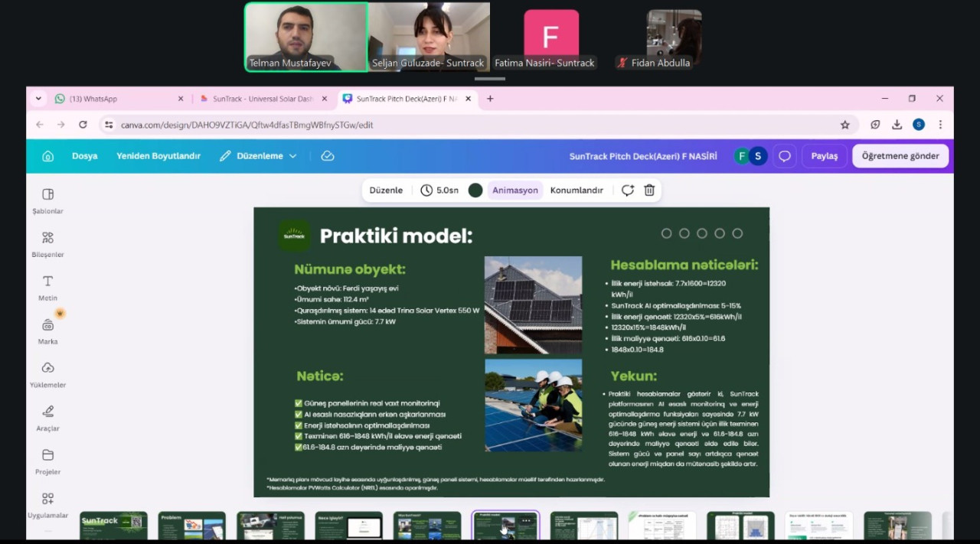Click the Chrome address bar URL
This screenshot has height=544, width=980.
click(247, 125)
